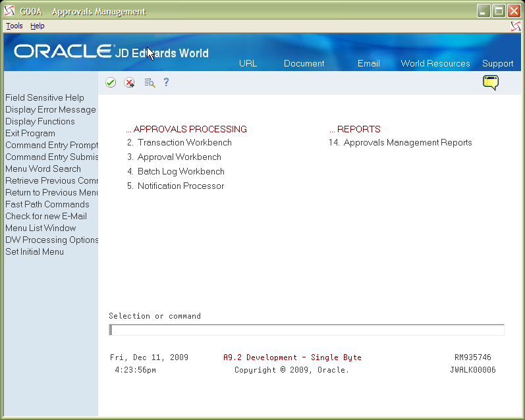This screenshot has height=420, width=525.
Task: Click the date Fri, Dec 11, 2009
Action: pyautogui.click(x=149, y=357)
